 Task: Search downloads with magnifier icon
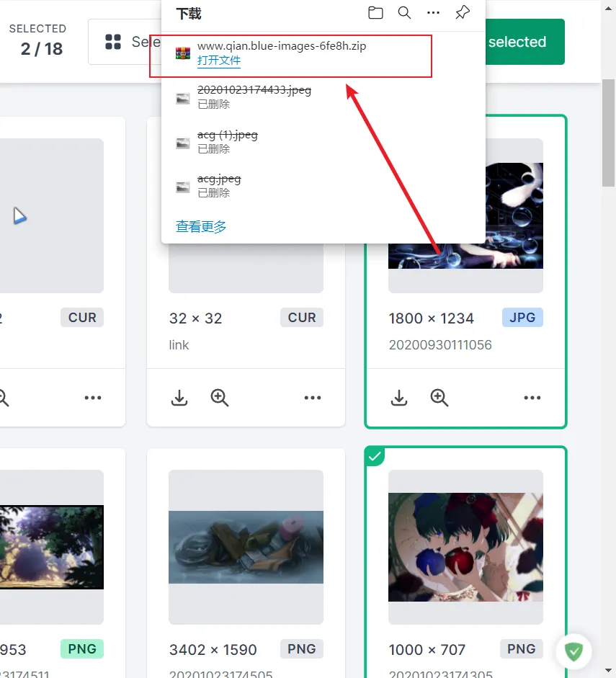(404, 12)
